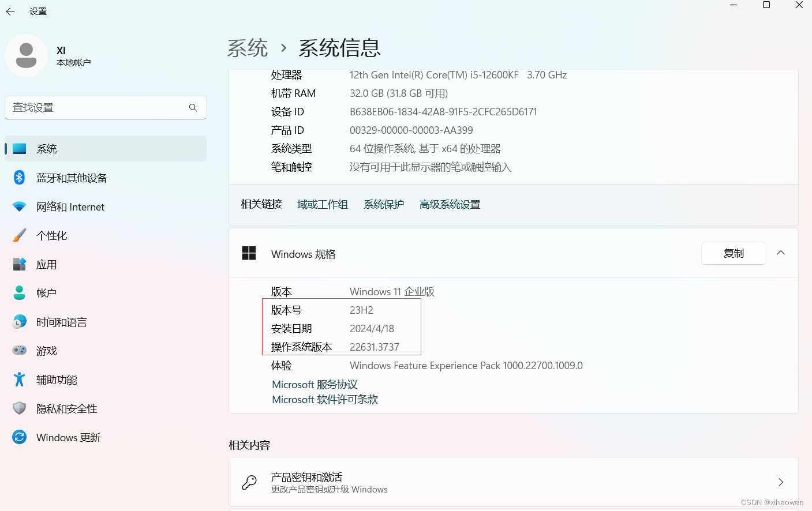Click the Time and language globe icon

20,322
